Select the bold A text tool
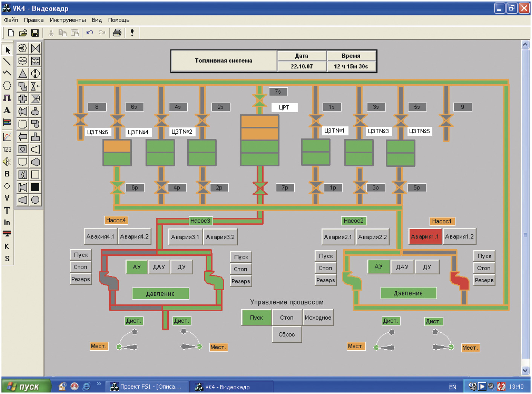 [7, 111]
